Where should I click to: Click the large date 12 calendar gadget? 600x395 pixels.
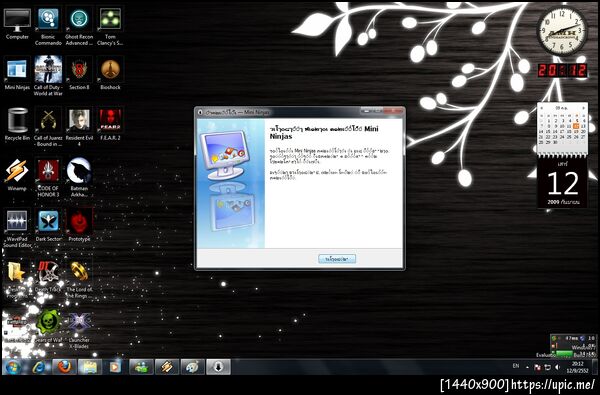pyautogui.click(x=562, y=183)
